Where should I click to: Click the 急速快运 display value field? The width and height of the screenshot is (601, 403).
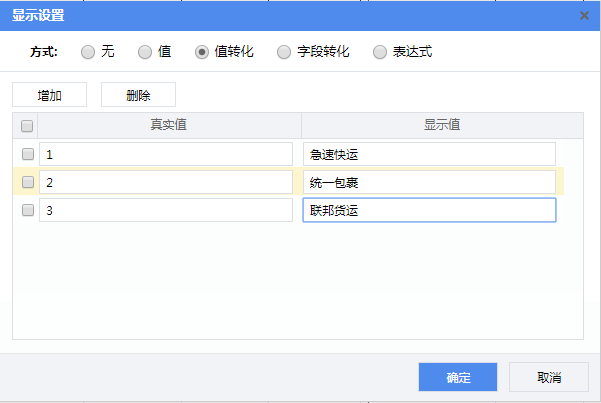(428, 154)
